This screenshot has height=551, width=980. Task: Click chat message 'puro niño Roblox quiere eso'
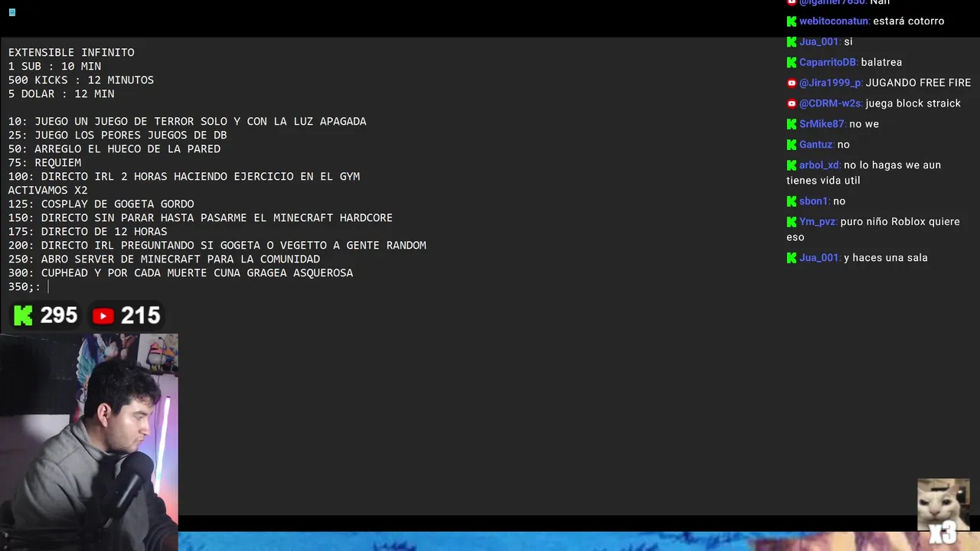point(873,230)
